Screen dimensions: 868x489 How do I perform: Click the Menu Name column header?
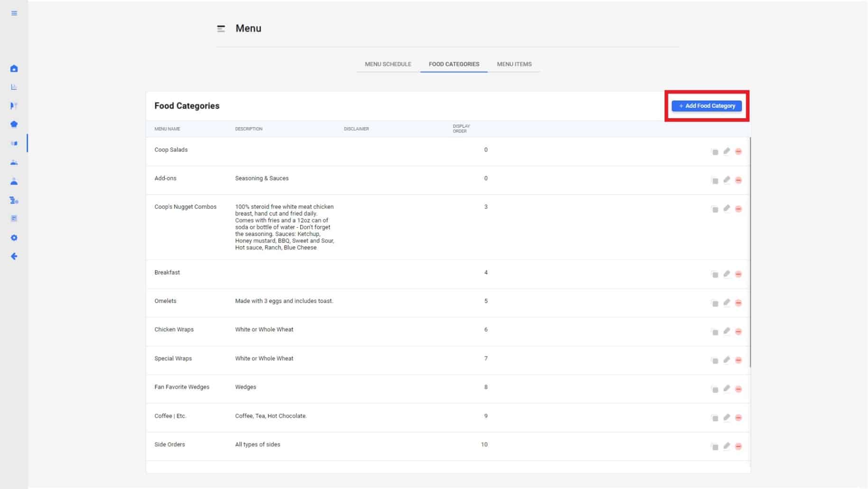[x=167, y=129]
